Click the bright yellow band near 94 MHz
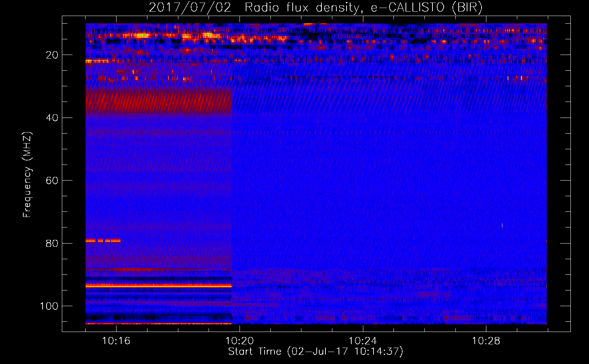The height and width of the screenshot is (364, 589). point(159,286)
